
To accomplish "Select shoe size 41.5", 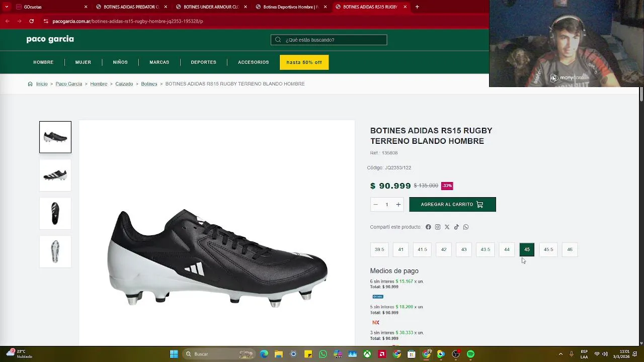I will pyautogui.click(x=422, y=249).
